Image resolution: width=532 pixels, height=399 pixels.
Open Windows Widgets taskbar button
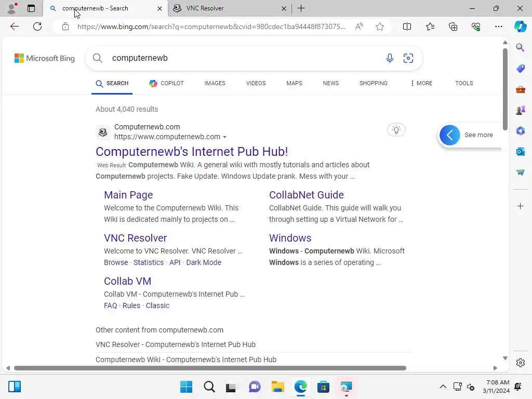(x=15, y=387)
